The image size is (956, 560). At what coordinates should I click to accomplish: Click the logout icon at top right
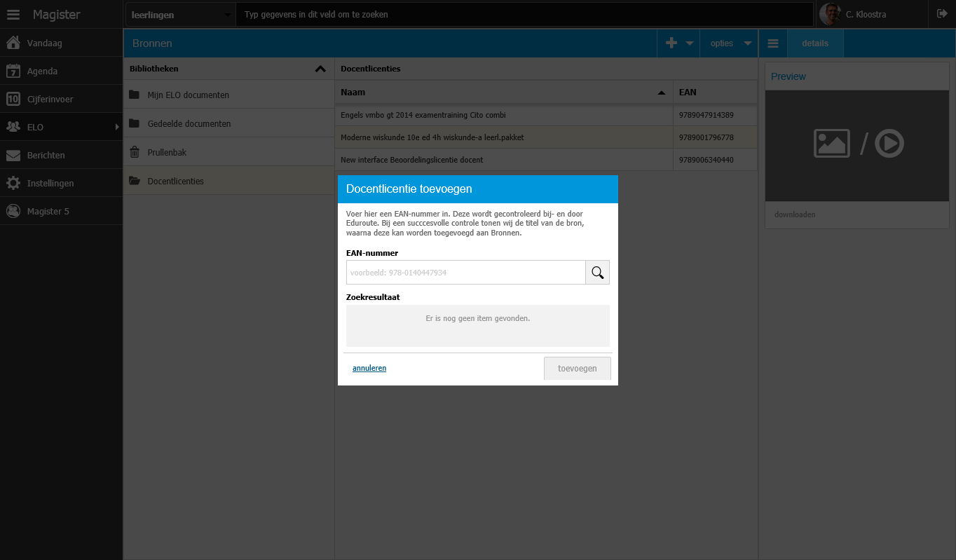[x=942, y=14]
